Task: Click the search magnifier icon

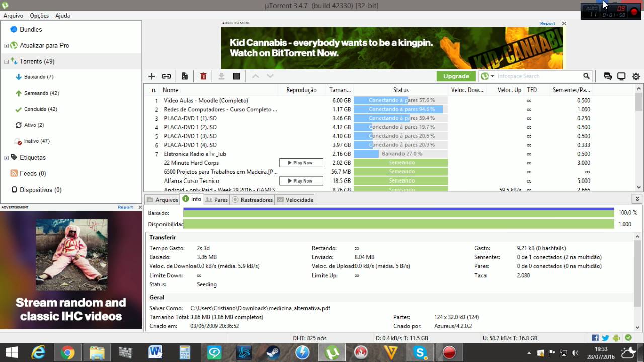Action: tap(586, 76)
